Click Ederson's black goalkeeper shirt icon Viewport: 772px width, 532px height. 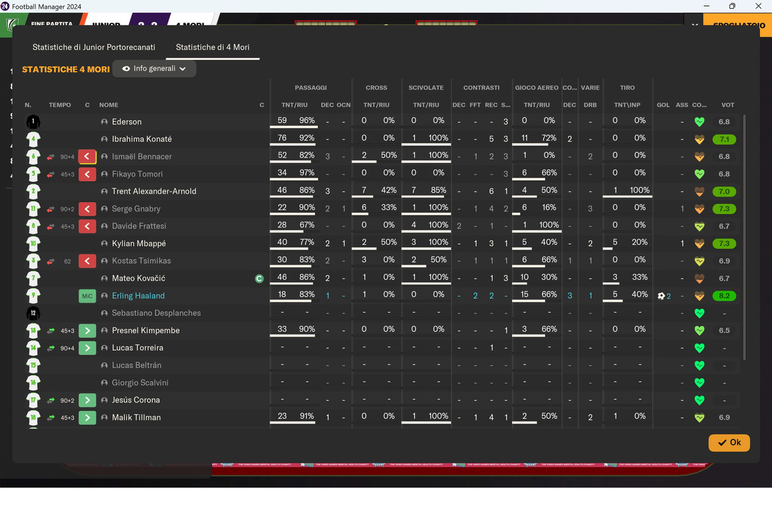33,122
